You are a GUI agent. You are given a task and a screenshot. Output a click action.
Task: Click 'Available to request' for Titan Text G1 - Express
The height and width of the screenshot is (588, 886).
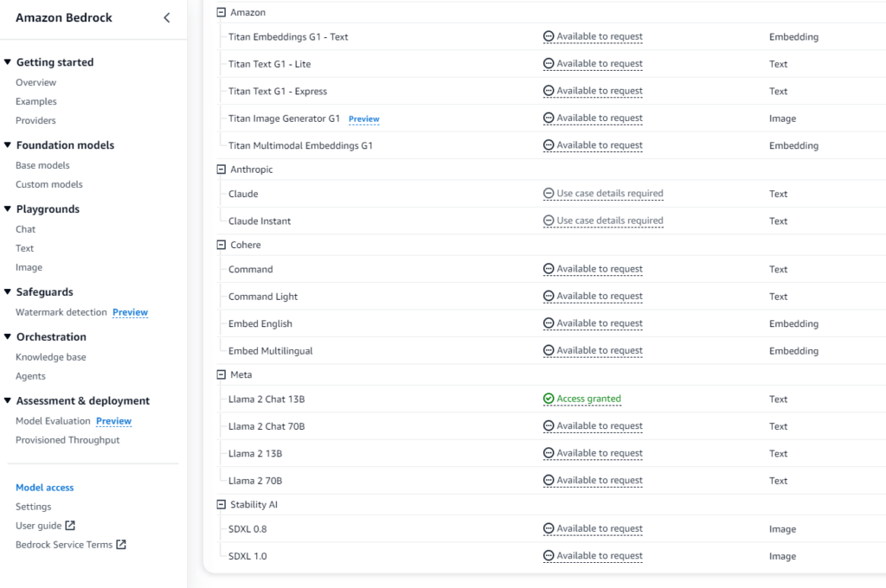point(600,91)
